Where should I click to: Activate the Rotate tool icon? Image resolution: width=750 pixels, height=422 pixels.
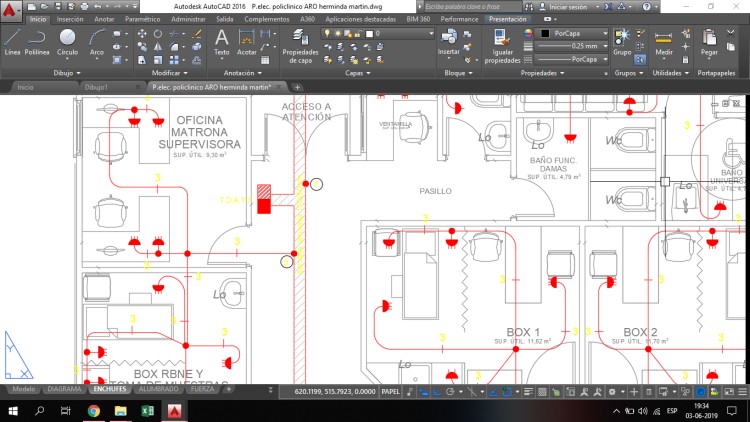point(158,34)
